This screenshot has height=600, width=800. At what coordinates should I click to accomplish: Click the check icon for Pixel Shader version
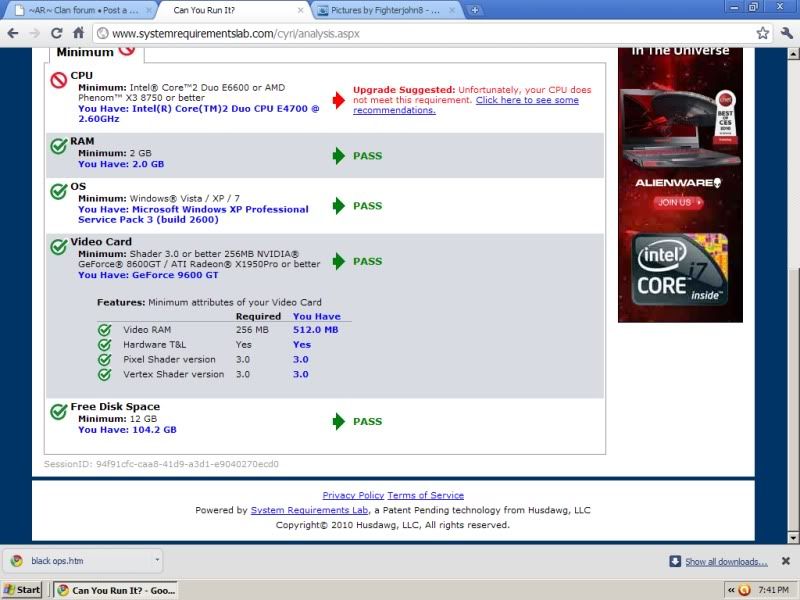pyautogui.click(x=105, y=360)
